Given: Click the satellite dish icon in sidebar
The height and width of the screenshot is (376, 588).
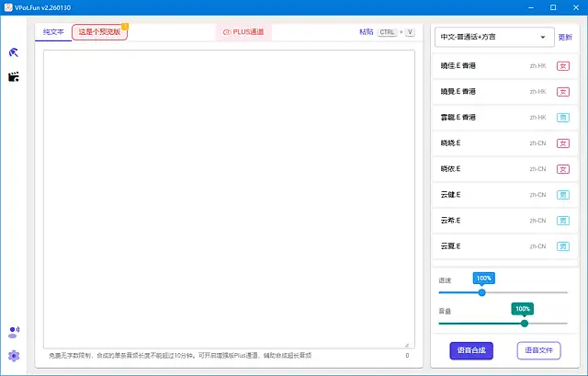Looking at the screenshot, I should coord(14,53).
